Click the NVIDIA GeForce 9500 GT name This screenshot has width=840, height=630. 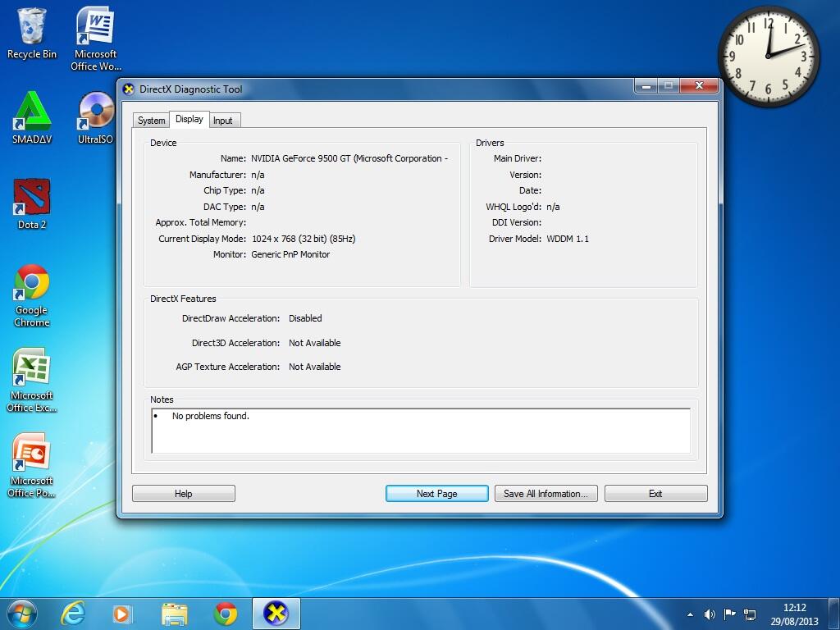[349, 158]
